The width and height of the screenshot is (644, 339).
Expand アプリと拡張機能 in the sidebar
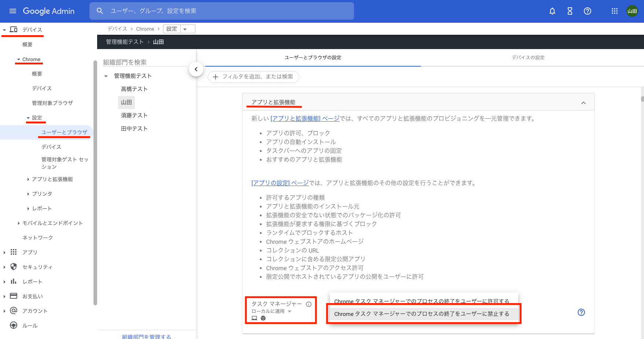pos(28,179)
